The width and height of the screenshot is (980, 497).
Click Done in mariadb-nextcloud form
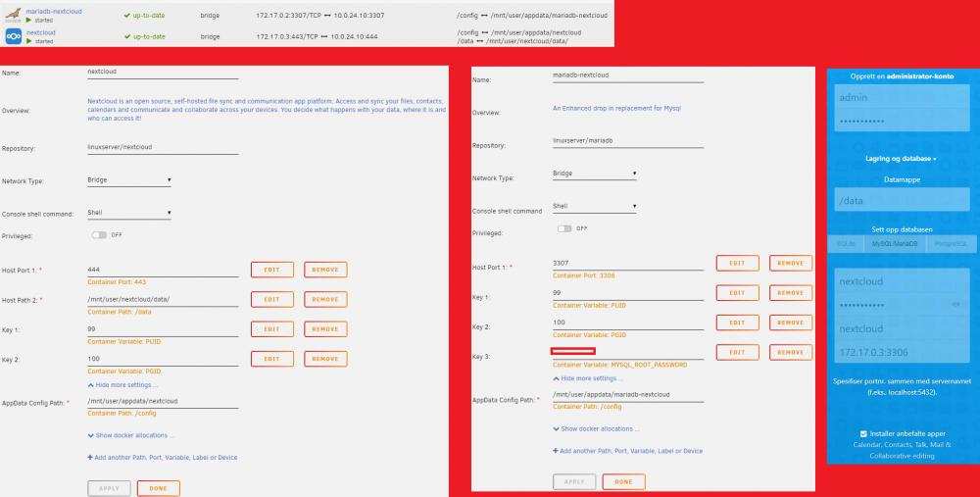click(x=623, y=482)
